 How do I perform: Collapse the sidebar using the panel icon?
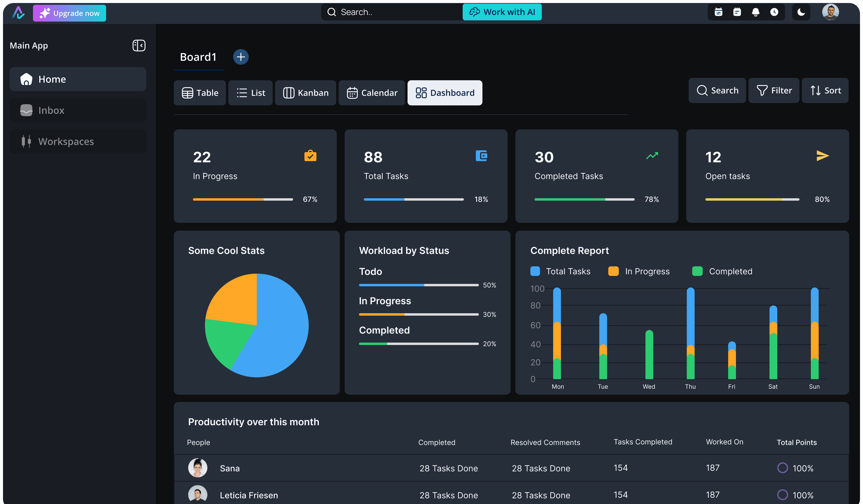[x=139, y=45]
